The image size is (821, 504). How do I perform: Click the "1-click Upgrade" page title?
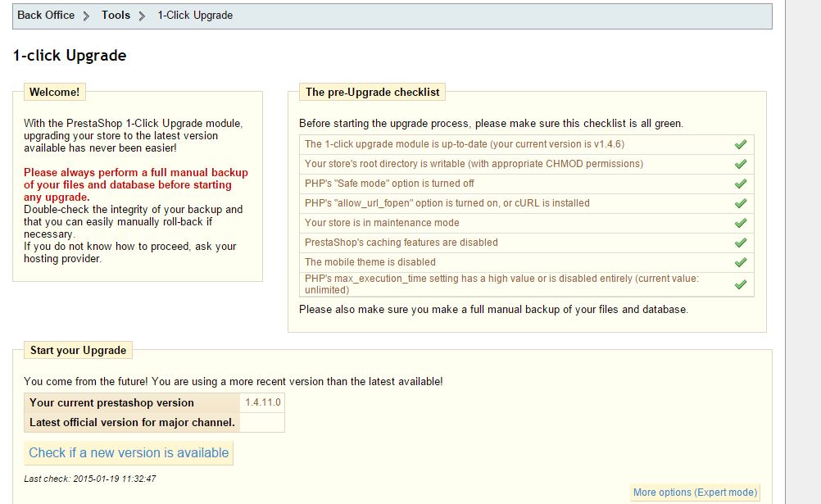click(x=70, y=56)
